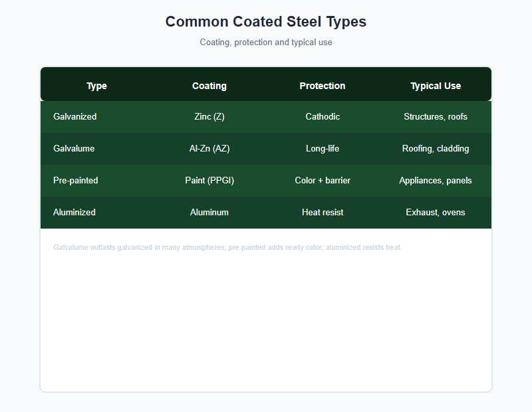Click the 'Color + barrier' cell

coord(323,180)
